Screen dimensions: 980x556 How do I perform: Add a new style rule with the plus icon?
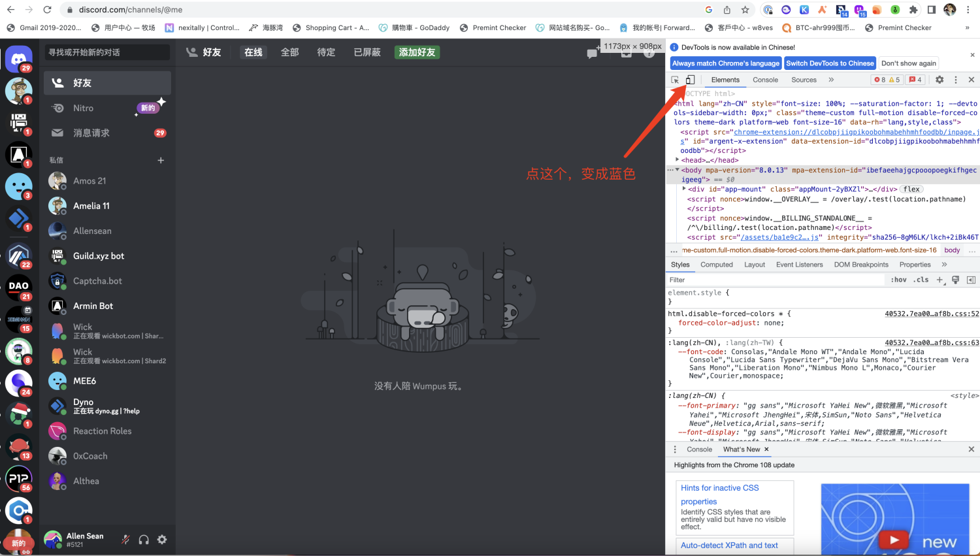[939, 280]
